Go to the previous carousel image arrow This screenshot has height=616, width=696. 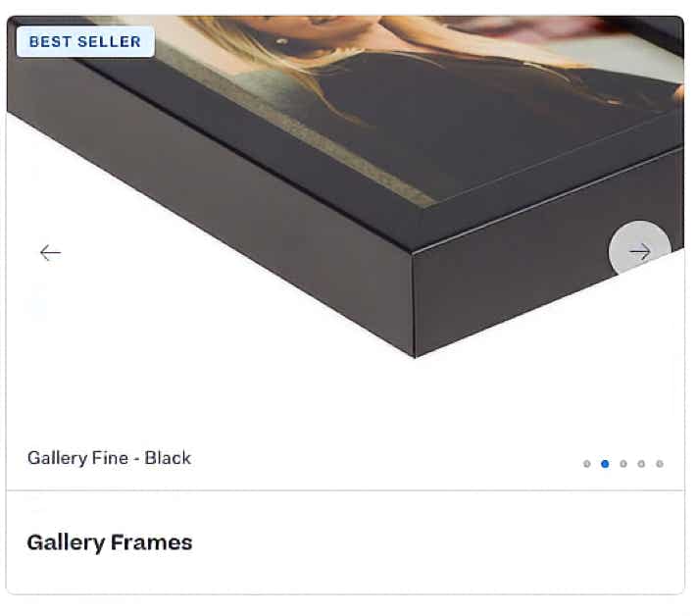(x=50, y=253)
